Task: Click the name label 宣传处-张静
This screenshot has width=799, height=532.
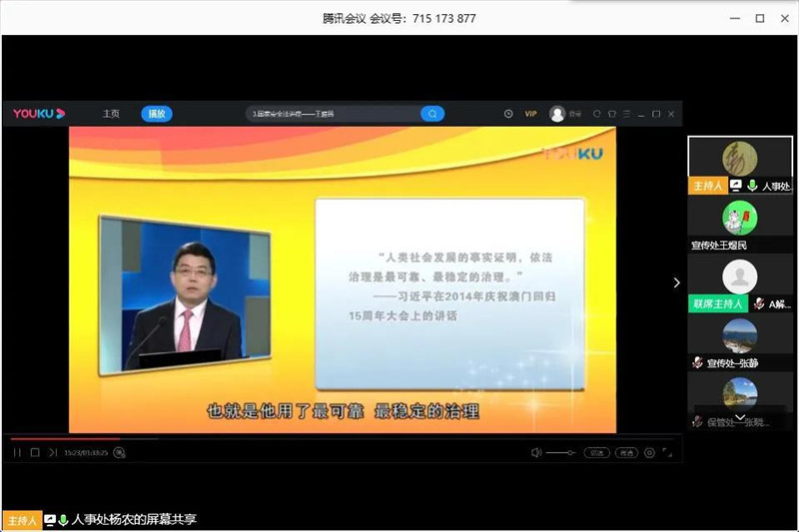Action: click(x=733, y=363)
